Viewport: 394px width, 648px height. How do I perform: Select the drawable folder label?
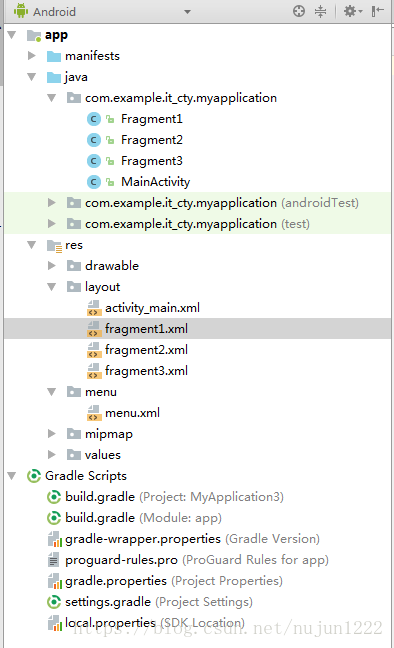(112, 266)
